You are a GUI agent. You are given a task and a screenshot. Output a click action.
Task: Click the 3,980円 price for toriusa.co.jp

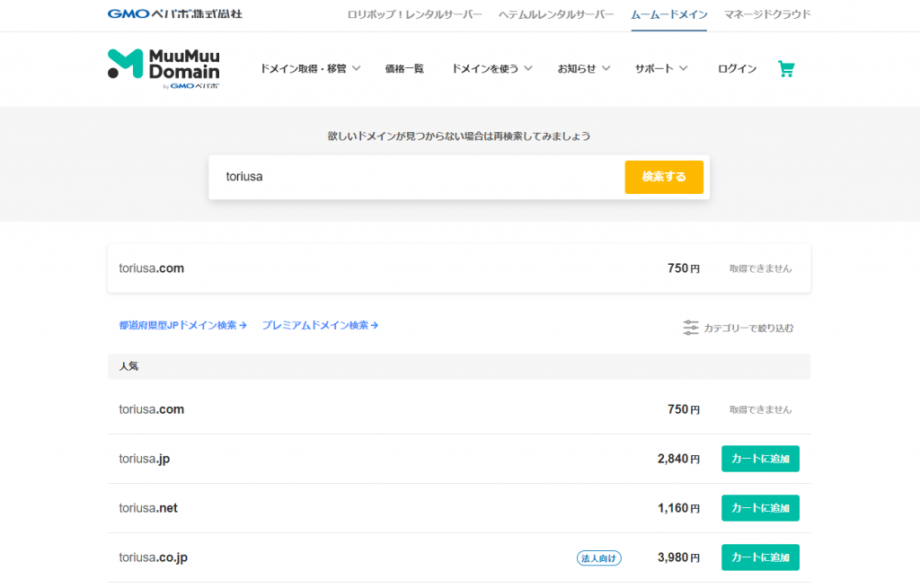678,557
